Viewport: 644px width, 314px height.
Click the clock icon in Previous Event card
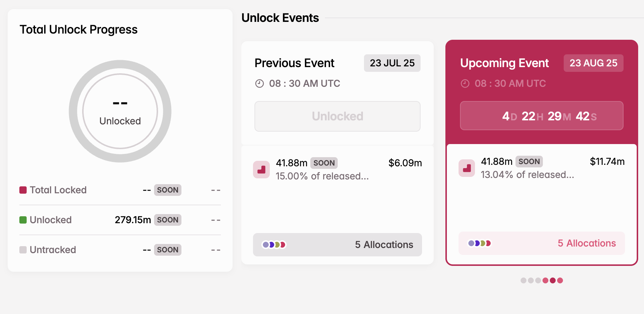coord(259,84)
